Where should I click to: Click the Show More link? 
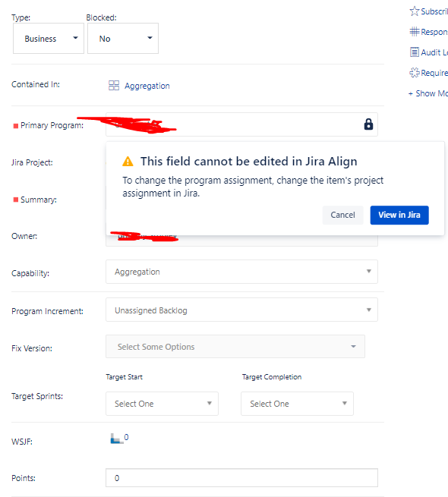(428, 93)
